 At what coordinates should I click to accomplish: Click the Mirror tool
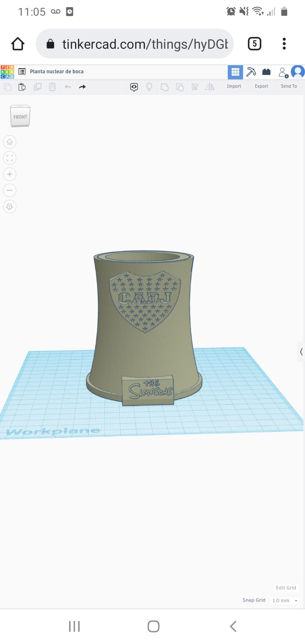point(210,87)
